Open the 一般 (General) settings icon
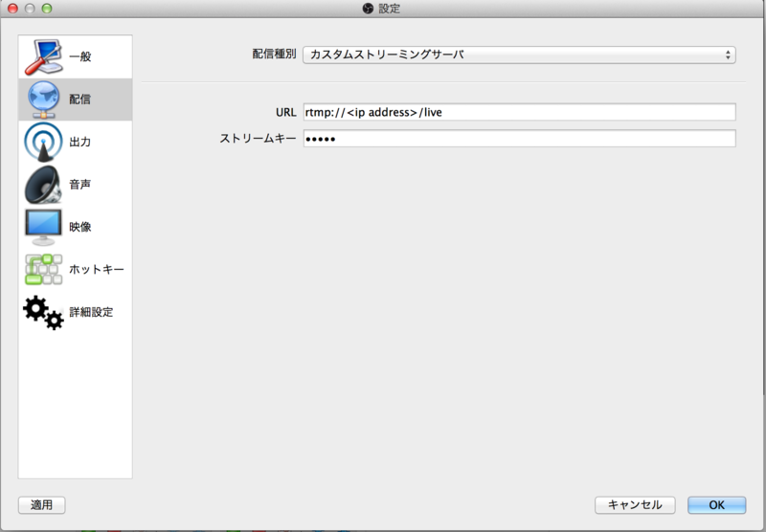Screen dimensions: 766x532 tap(43, 56)
